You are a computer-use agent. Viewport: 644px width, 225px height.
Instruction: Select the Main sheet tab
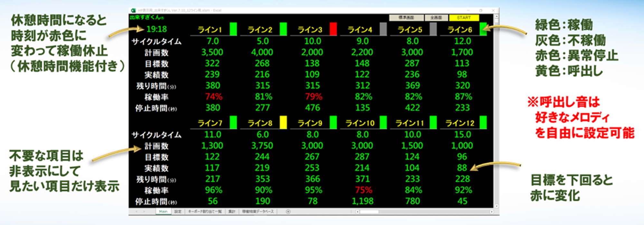(x=163, y=212)
